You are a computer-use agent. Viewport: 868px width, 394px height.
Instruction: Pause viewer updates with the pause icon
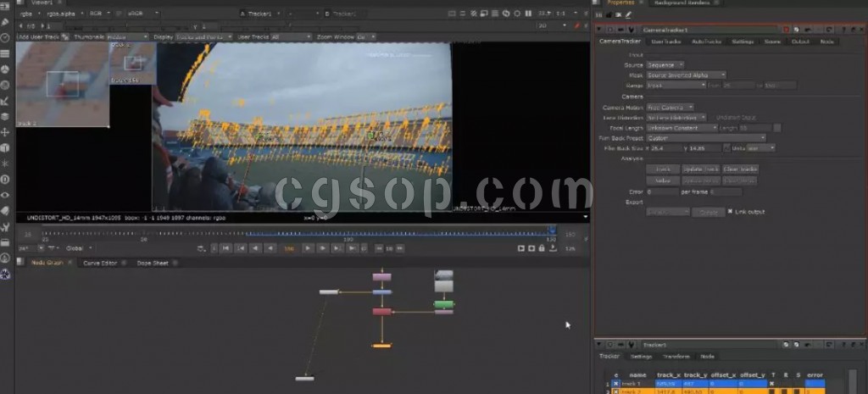click(x=528, y=14)
